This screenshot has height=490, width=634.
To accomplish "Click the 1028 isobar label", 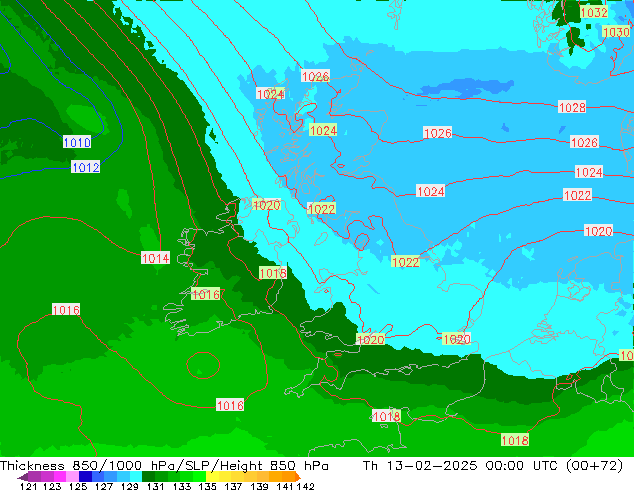I will click(x=572, y=107).
